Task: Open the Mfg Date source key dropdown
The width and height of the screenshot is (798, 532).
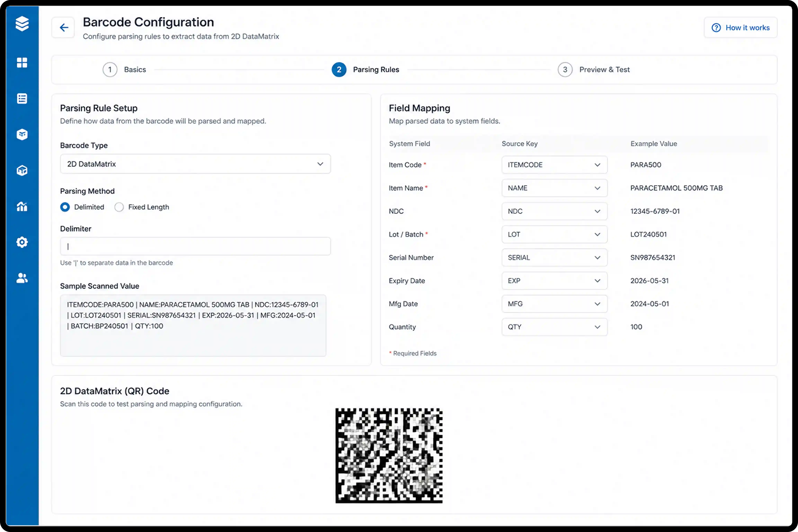Action: [554, 304]
